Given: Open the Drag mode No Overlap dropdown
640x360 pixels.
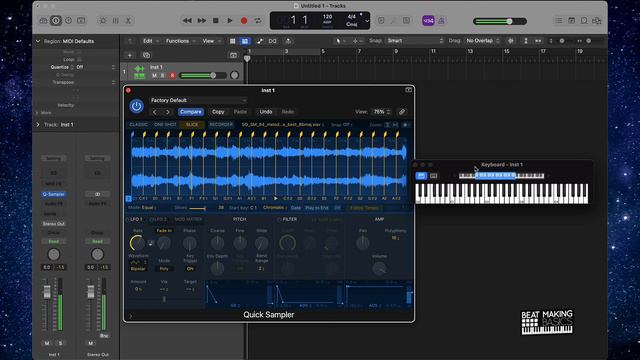Looking at the screenshot, I should click(x=482, y=41).
